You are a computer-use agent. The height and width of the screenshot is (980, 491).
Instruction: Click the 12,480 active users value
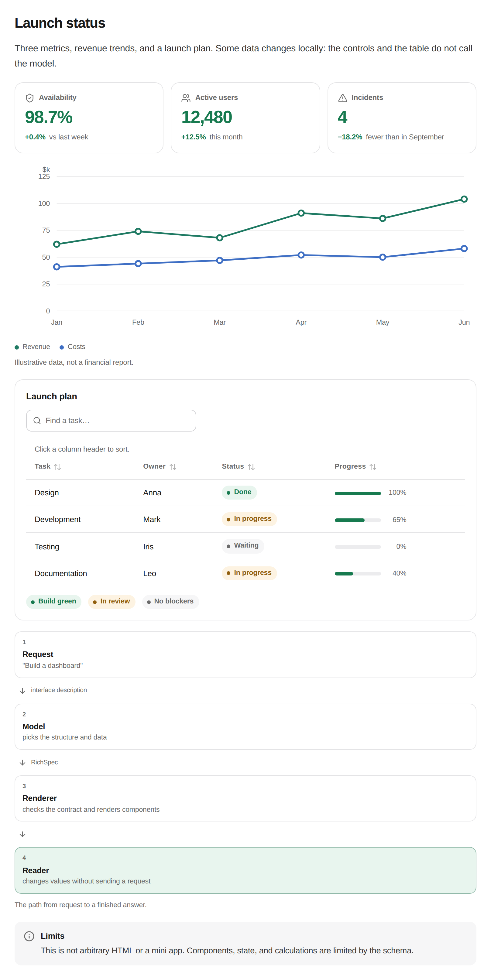pos(207,117)
